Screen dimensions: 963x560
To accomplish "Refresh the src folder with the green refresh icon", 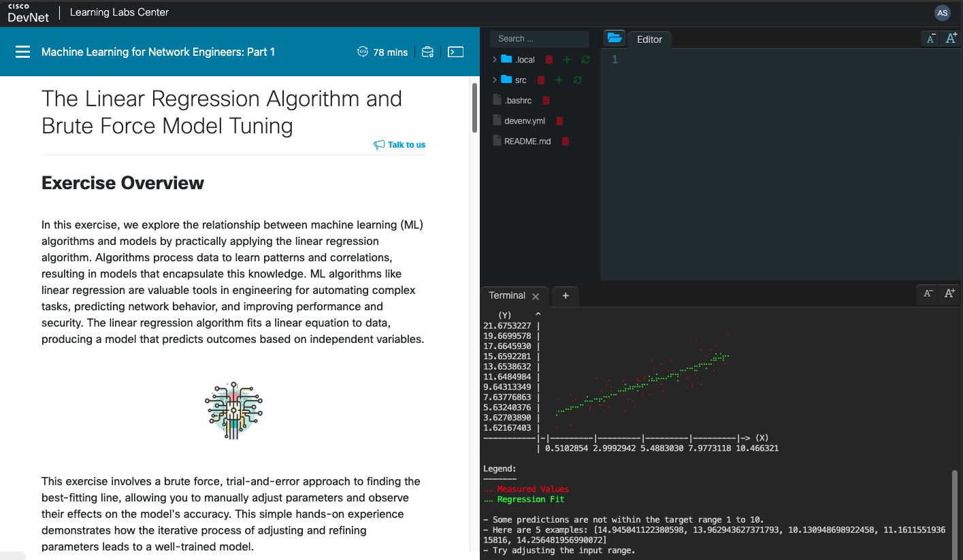I will tap(576, 80).
